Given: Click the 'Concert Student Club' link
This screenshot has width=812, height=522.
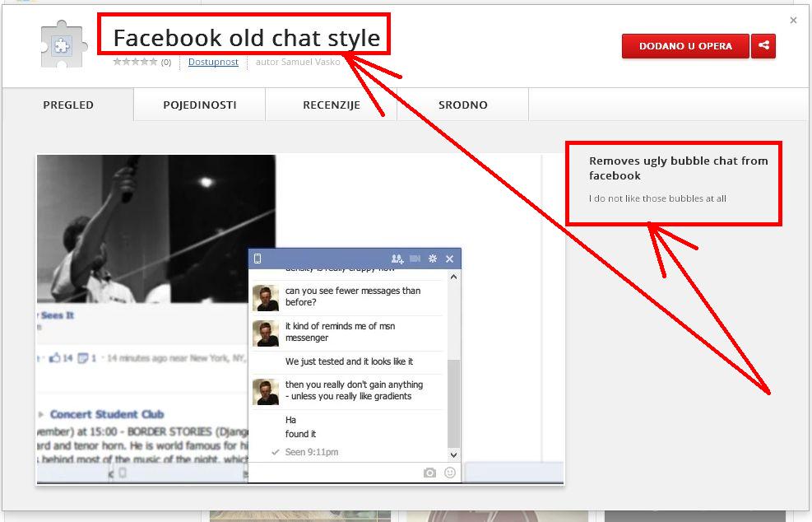Looking at the screenshot, I should click(x=107, y=414).
